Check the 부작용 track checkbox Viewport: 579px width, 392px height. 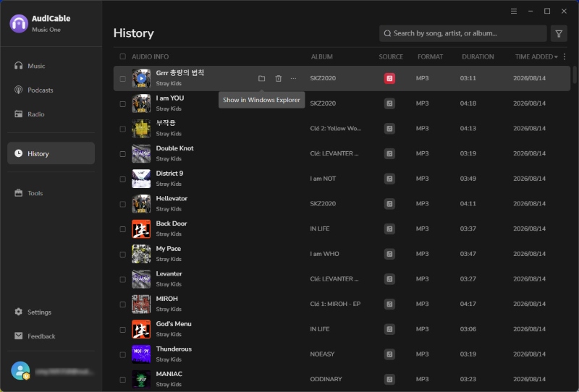(x=122, y=129)
